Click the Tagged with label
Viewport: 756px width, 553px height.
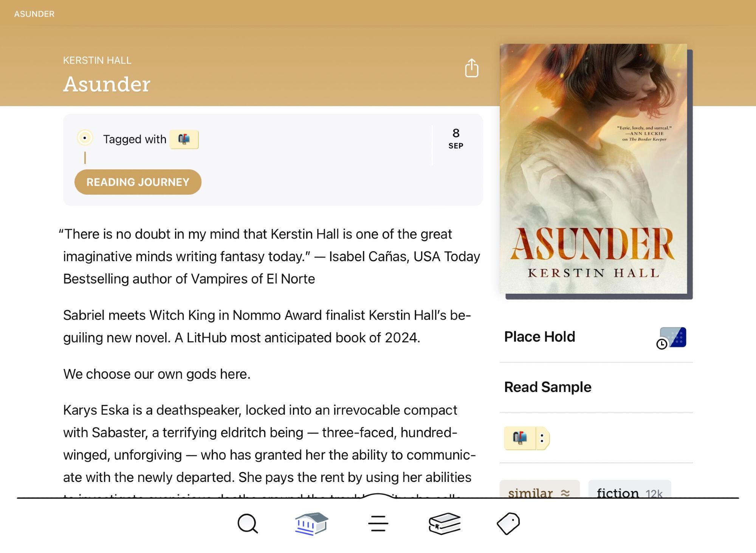[135, 139]
